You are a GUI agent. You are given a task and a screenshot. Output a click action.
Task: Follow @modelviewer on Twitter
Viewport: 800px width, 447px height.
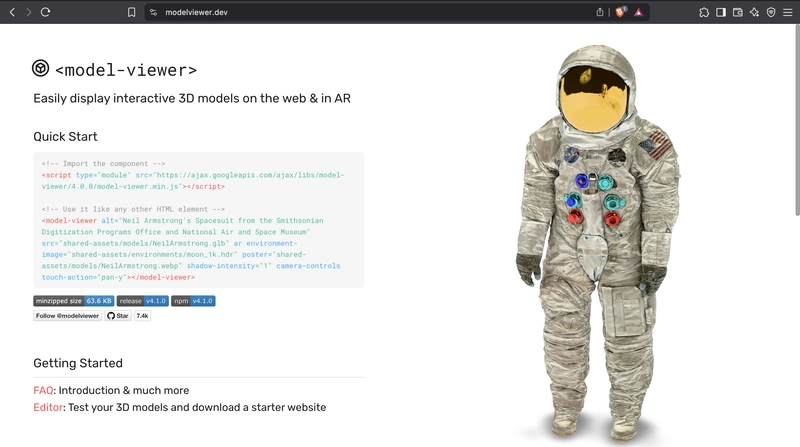[x=67, y=316]
